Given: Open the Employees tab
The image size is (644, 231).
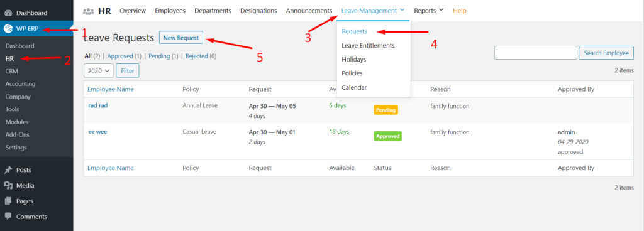Looking at the screenshot, I should [x=170, y=11].
